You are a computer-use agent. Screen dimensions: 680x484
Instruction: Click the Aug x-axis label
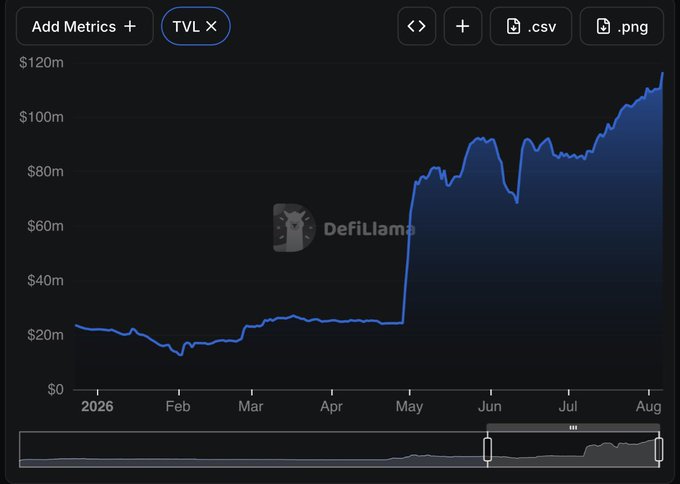[648, 406]
